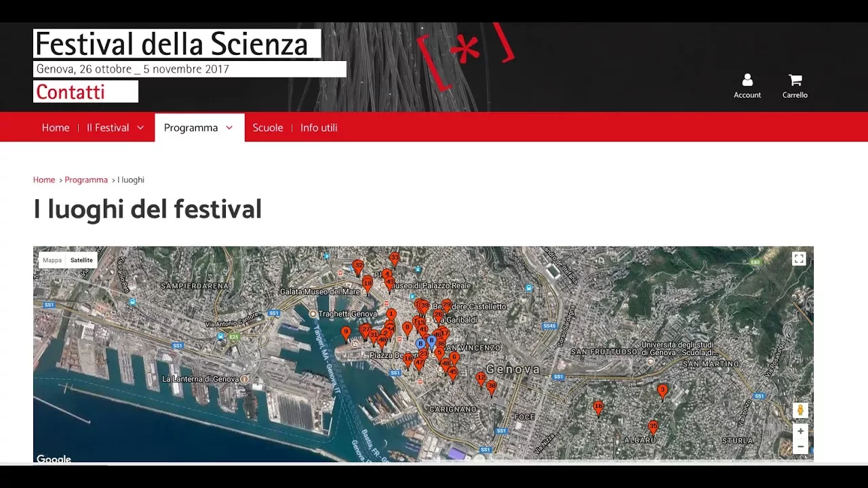Click the Google logo on the map
The height and width of the screenshot is (488, 868).
pos(54,459)
